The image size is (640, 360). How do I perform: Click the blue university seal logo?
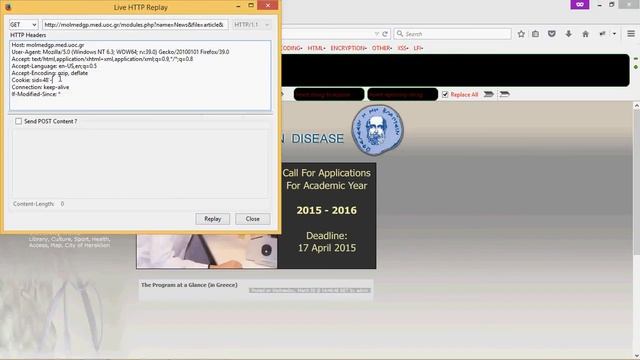click(378, 130)
